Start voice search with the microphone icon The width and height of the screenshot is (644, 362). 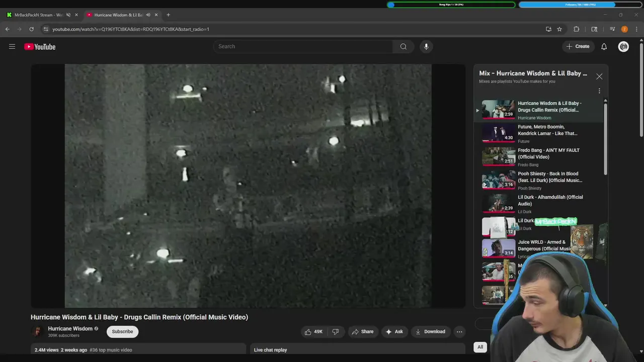(426, 46)
